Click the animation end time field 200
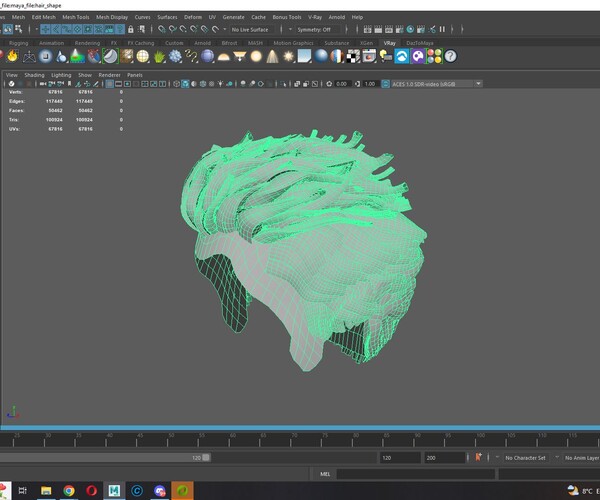This screenshot has height=500, width=600. (x=444, y=458)
